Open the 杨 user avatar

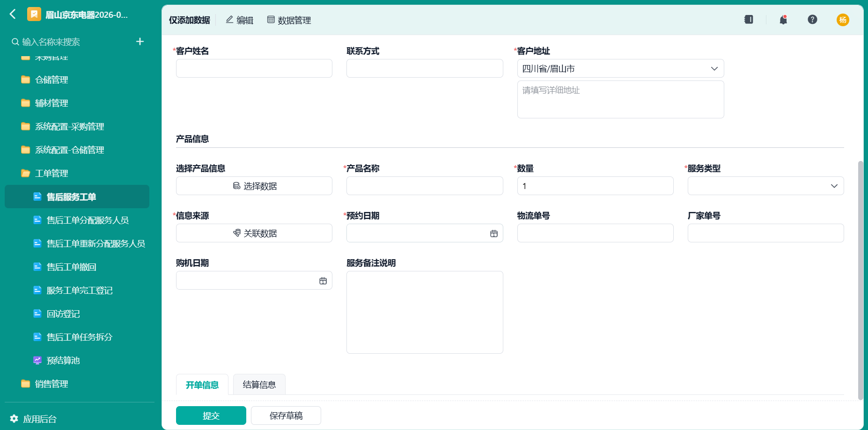point(843,20)
